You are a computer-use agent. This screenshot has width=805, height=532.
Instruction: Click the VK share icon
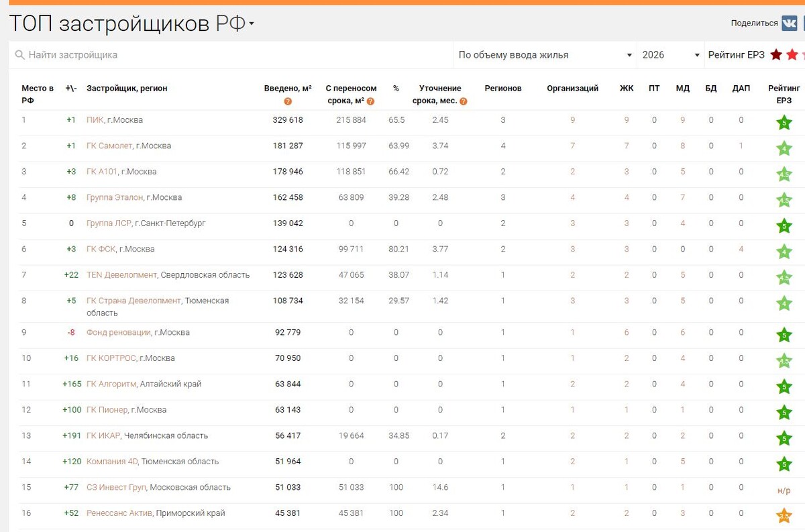(x=789, y=23)
